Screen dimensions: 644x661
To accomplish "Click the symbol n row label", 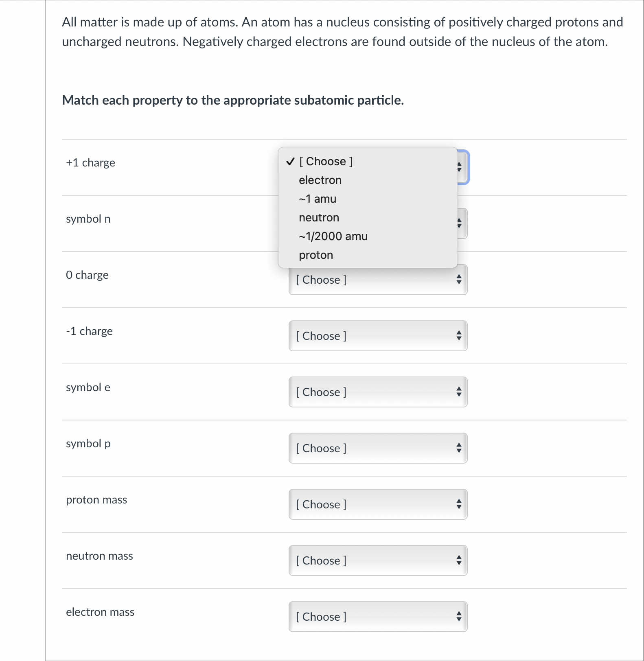I will click(x=88, y=219).
